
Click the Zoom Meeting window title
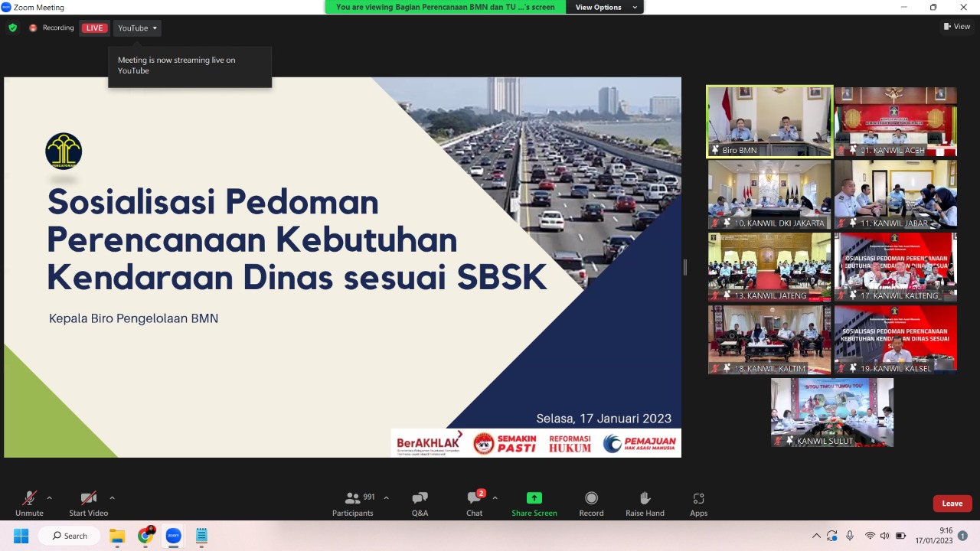point(39,7)
